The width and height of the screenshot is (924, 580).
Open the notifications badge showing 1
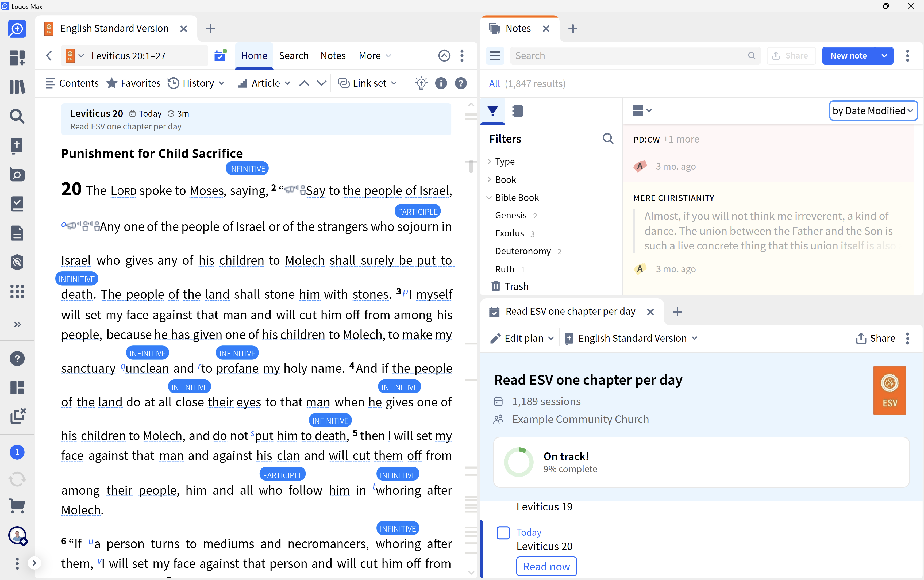(17, 452)
